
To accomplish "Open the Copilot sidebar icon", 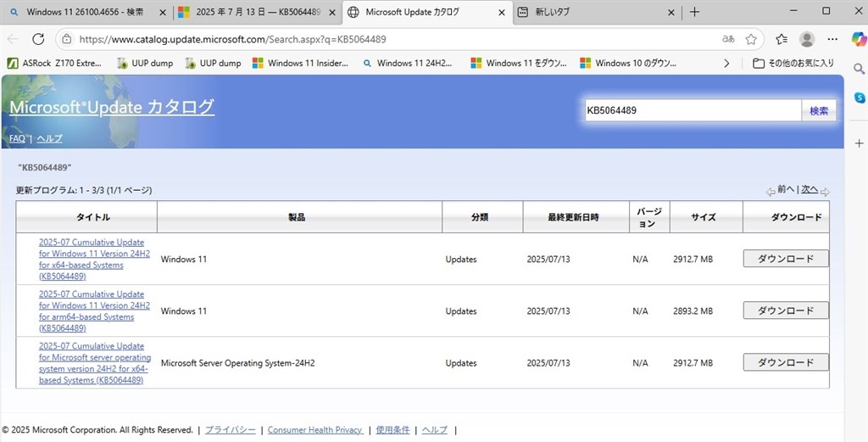I will [860, 38].
